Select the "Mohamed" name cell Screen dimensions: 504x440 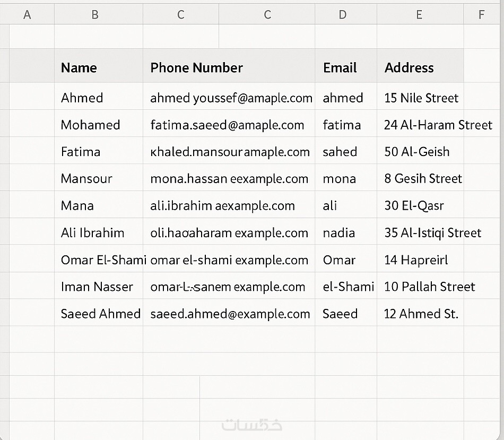click(x=91, y=125)
